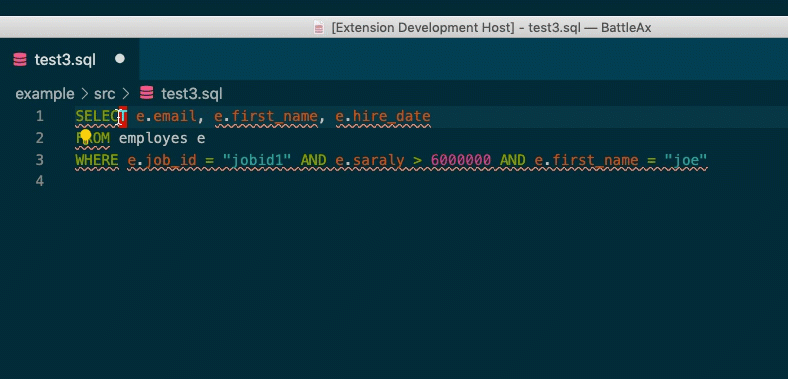Screen dimensions: 788x379
Task: Click line number 1 in the gutter
Action: click(40, 117)
